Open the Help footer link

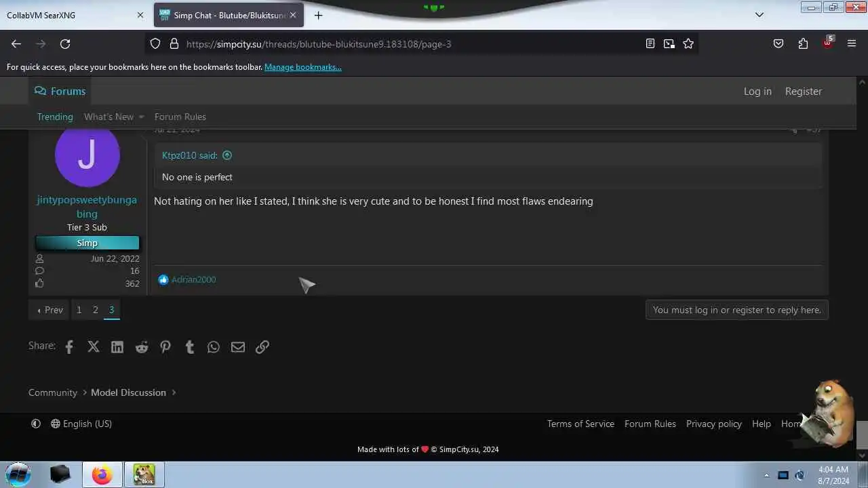(762, 424)
